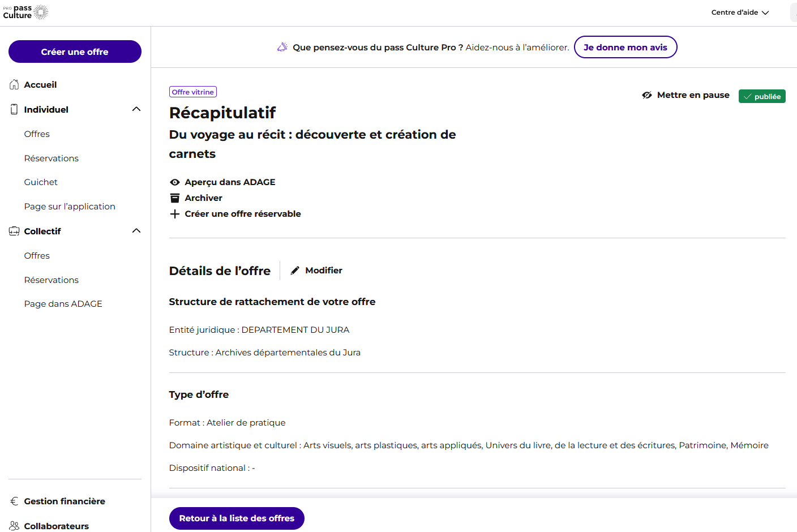797x532 pixels.
Task: Click the Offre vitrine tag
Action: 193,92
